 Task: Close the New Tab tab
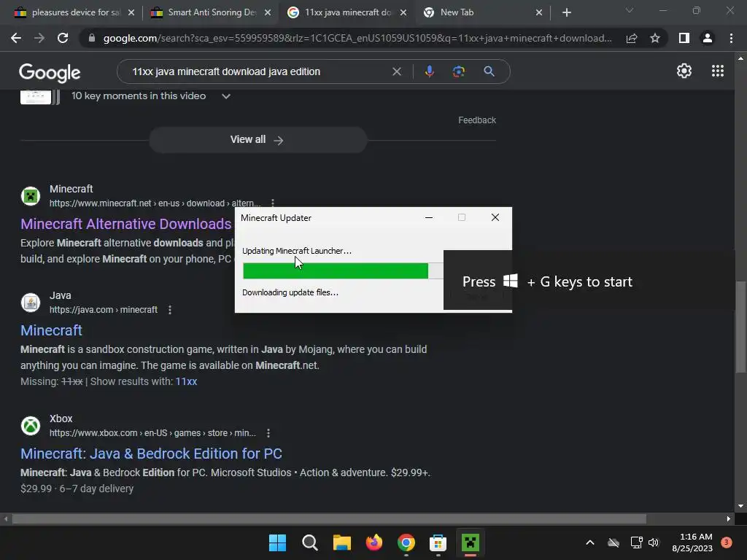[x=539, y=12]
